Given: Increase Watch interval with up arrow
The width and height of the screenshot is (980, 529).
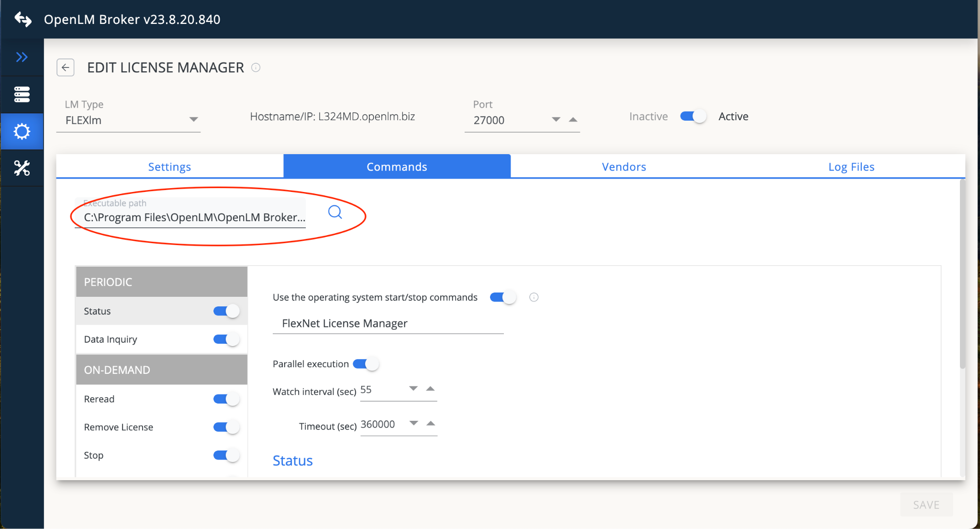Looking at the screenshot, I should tap(430, 388).
